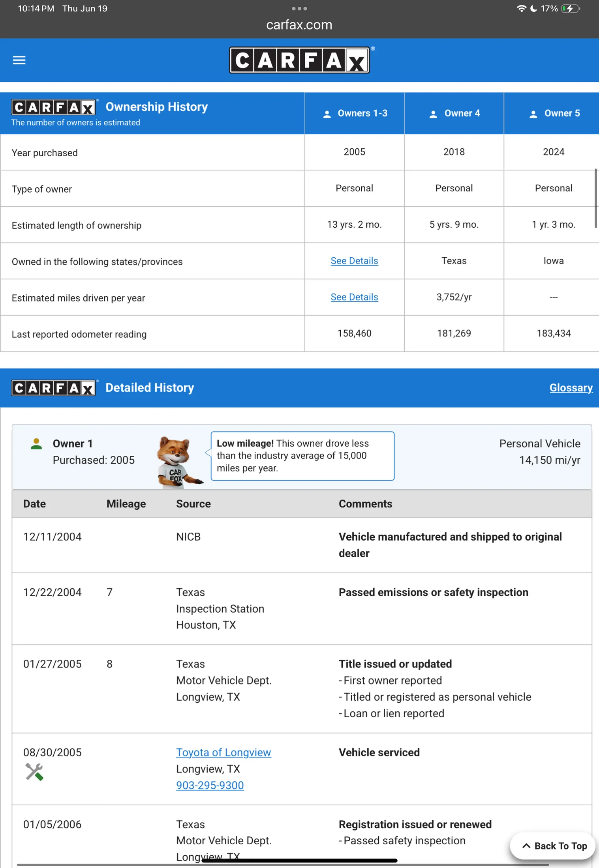Open See Details for owned states
This screenshot has height=868, width=599.
click(x=354, y=261)
